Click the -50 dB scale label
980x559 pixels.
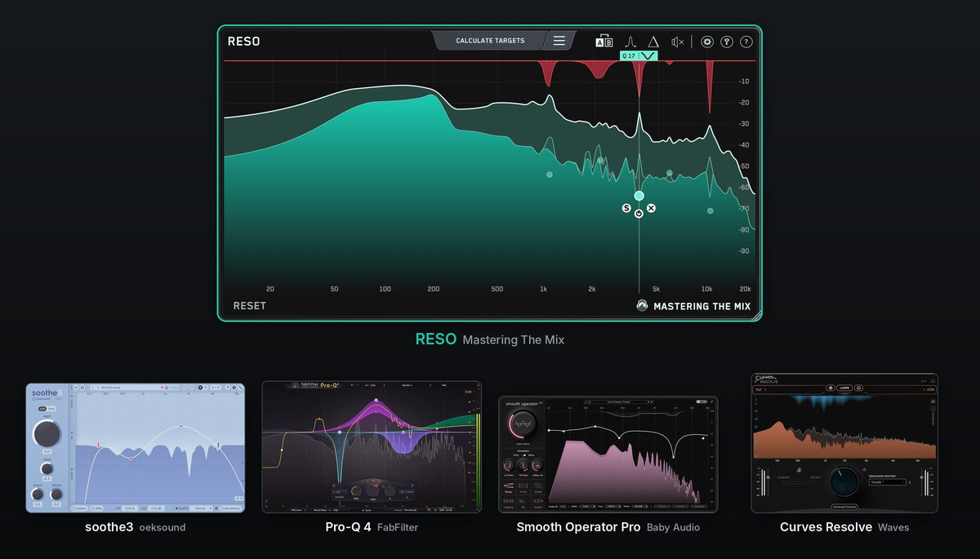(744, 166)
